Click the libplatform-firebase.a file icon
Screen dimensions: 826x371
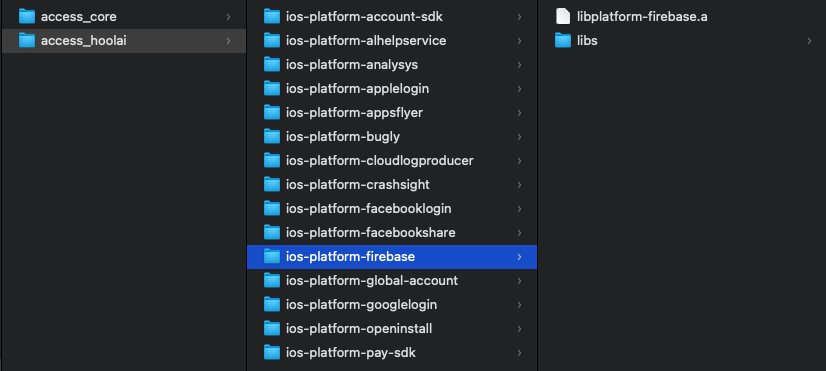(563, 16)
